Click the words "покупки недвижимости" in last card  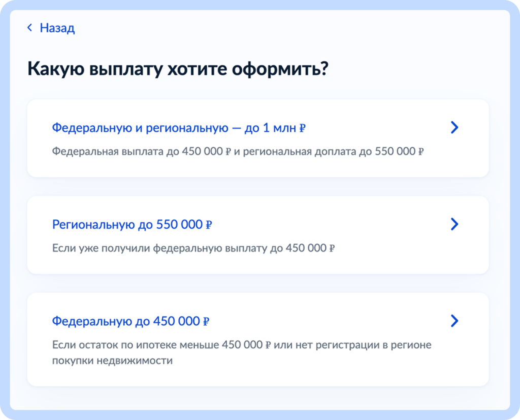112,361
